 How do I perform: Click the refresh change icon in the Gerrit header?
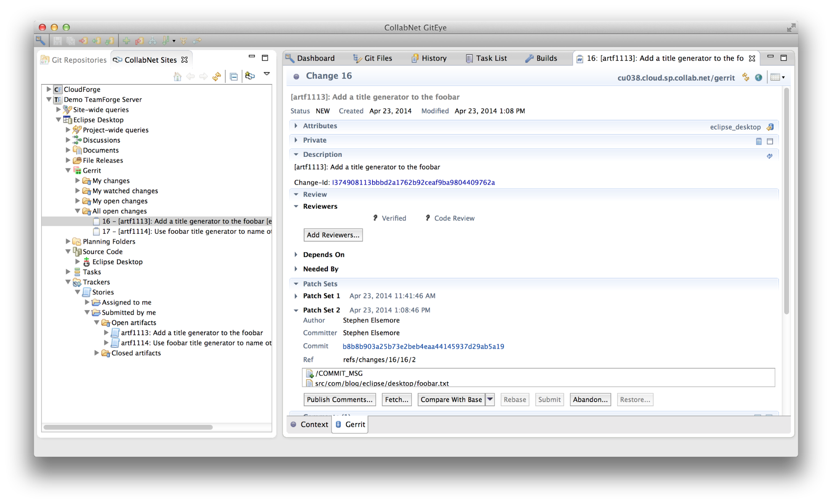click(x=745, y=77)
